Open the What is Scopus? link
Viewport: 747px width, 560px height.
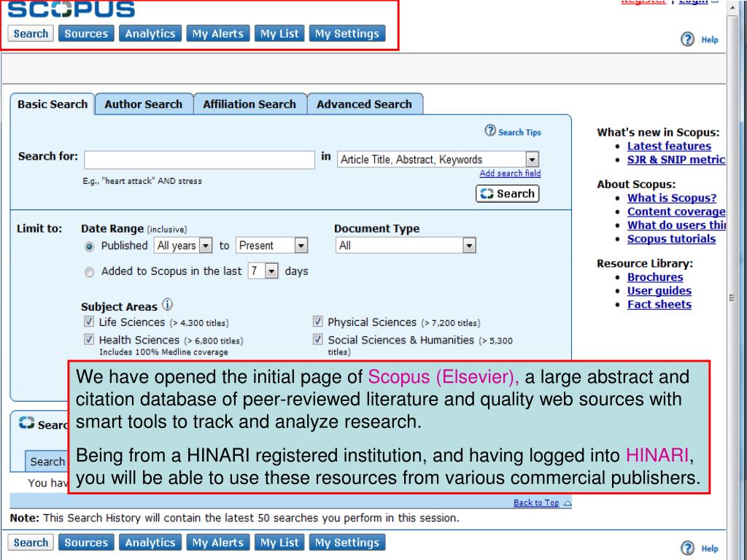672,198
